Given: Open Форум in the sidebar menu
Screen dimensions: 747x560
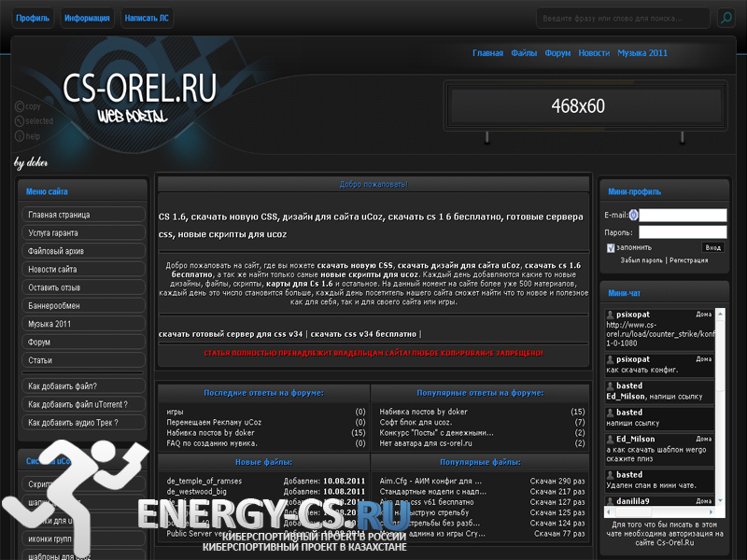Looking at the screenshot, I should [83, 342].
